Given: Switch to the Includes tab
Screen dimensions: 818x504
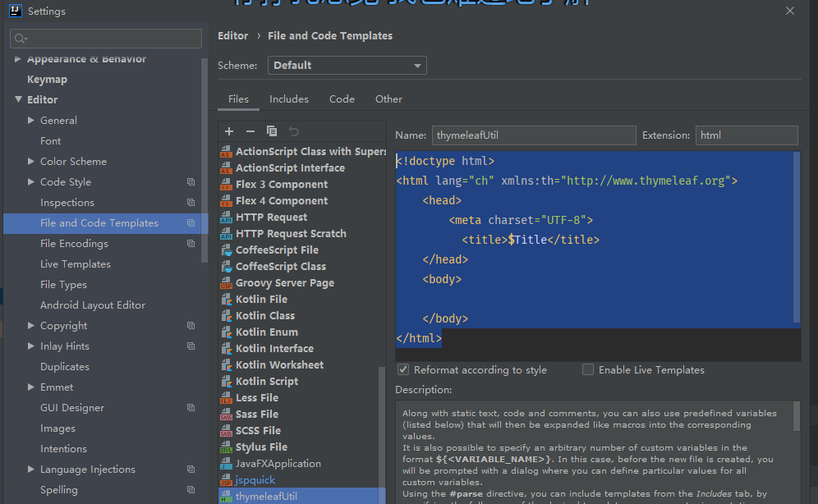Looking at the screenshot, I should click(x=289, y=99).
